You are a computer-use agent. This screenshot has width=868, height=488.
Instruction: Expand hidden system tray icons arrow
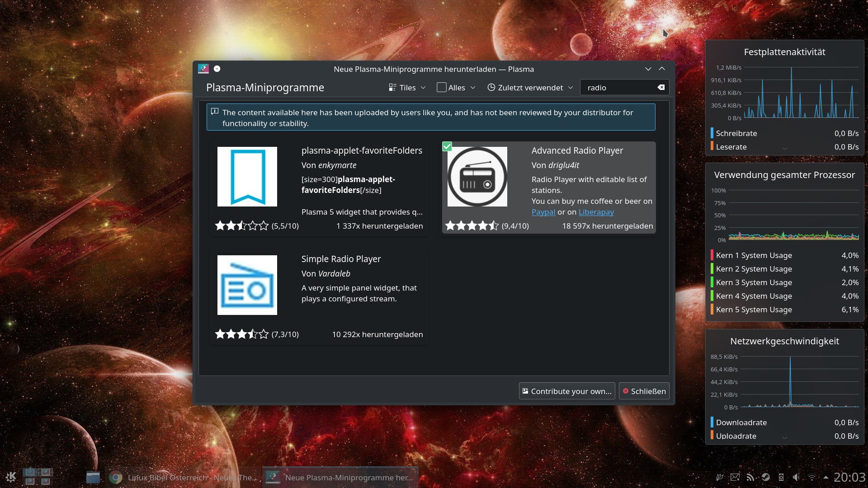coord(826,477)
